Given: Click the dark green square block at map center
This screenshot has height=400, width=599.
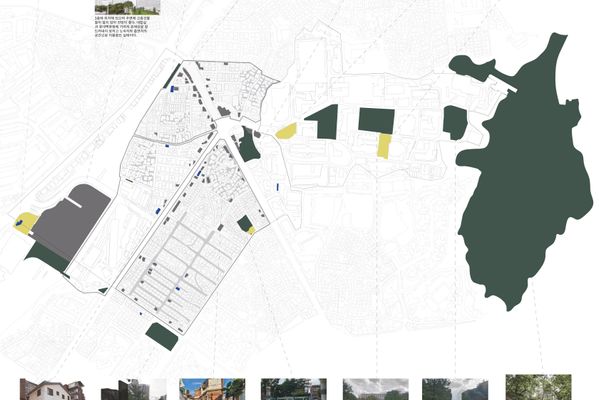Looking at the screenshot, I should tap(376, 120).
